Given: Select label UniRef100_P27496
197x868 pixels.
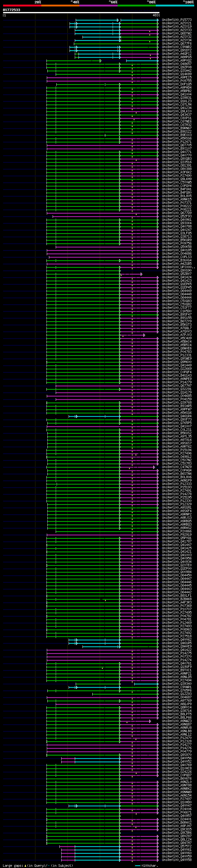Looking at the screenshot, I should pyautogui.click(x=176, y=454).
